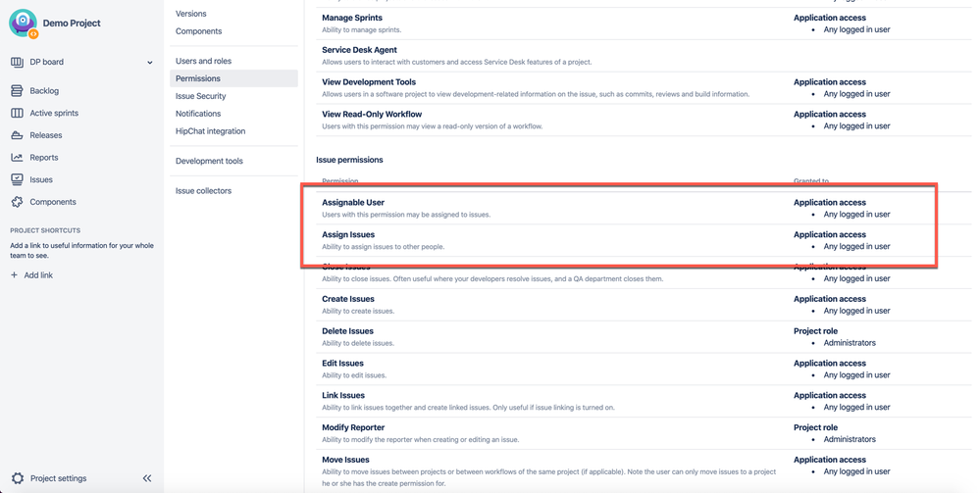
Task: Open Users and roles settings
Action: (x=203, y=61)
